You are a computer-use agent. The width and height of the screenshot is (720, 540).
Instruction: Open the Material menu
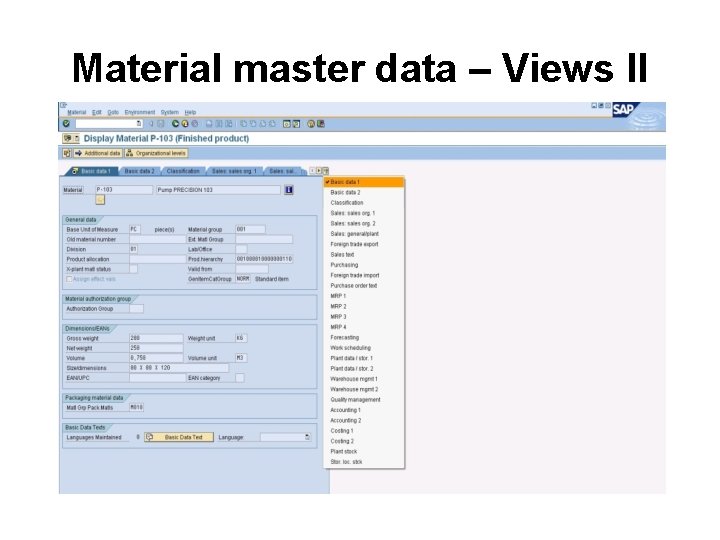click(77, 112)
